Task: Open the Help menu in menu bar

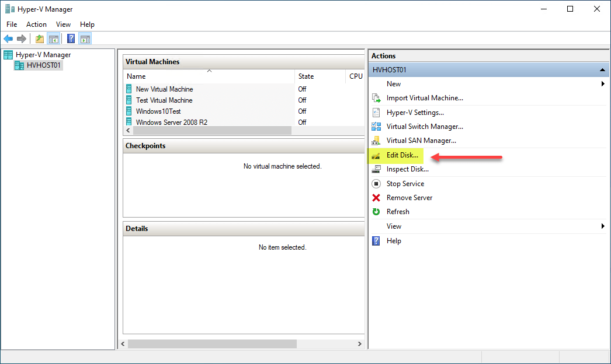Action: [87, 24]
